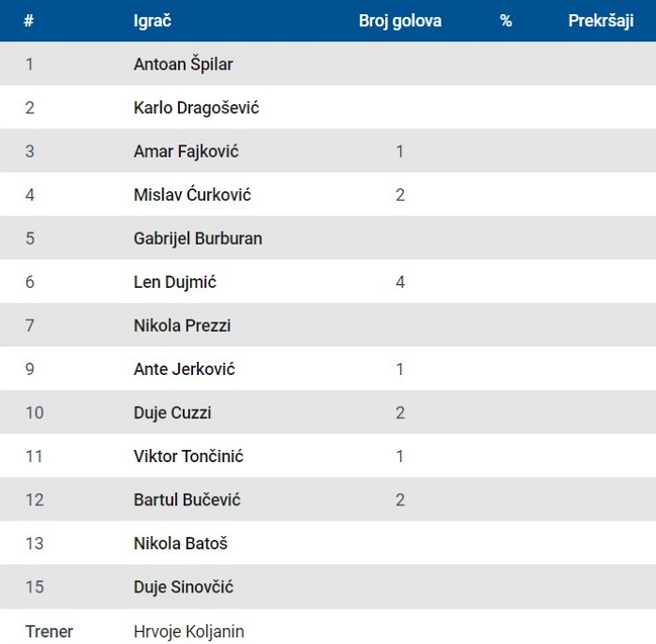
Task: Click Len Dujmić's goal count 4
Action: click(x=400, y=281)
